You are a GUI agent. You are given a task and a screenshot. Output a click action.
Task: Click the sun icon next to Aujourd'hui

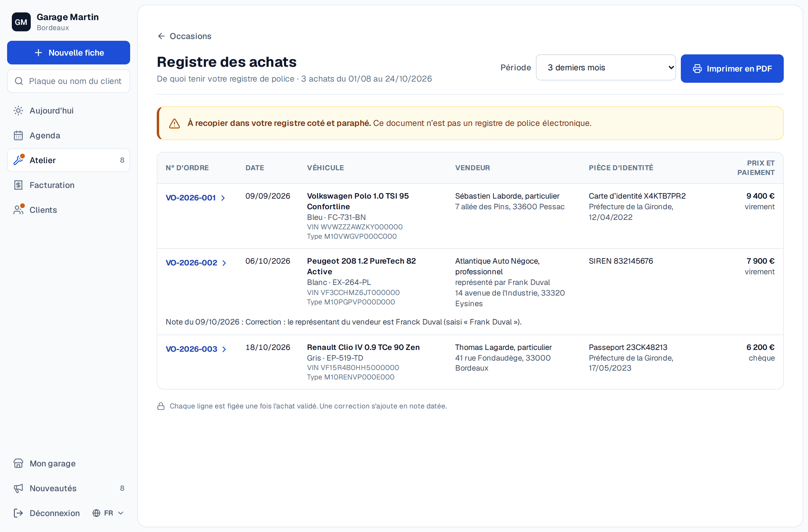tap(18, 111)
